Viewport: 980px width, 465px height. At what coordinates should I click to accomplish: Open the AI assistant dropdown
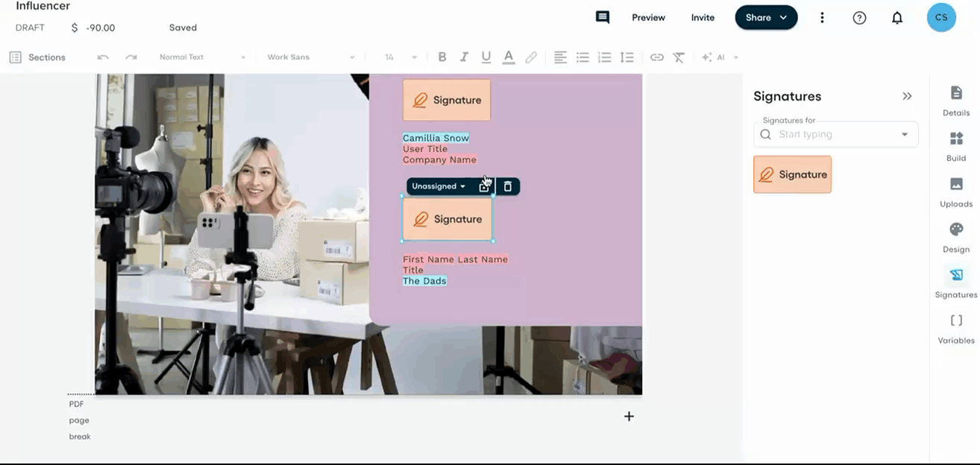click(720, 57)
